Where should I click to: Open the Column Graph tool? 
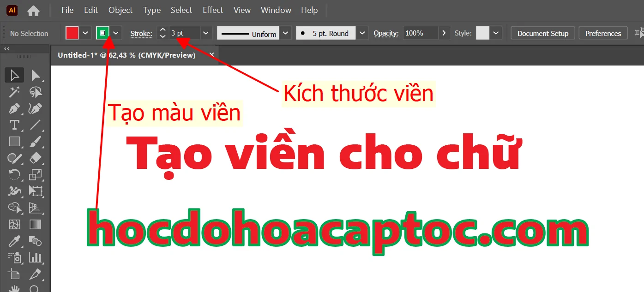tap(36, 258)
